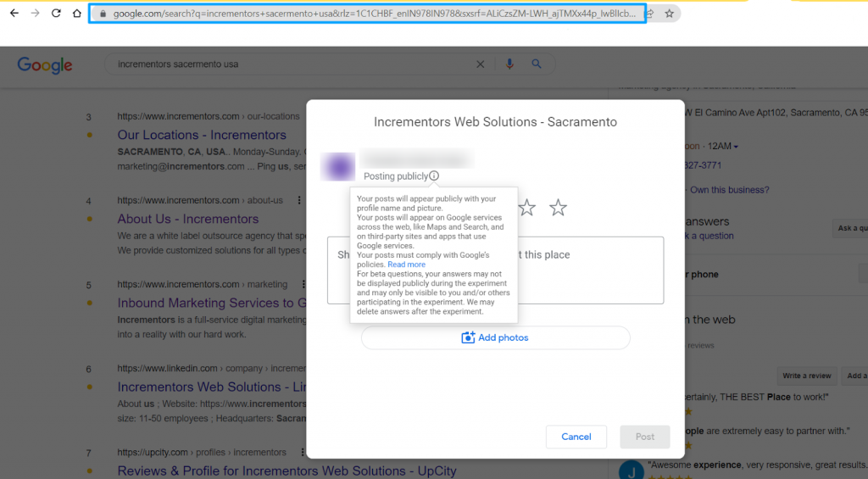Click the share page icon in address bar
This screenshot has width=868, height=479.
click(650, 14)
